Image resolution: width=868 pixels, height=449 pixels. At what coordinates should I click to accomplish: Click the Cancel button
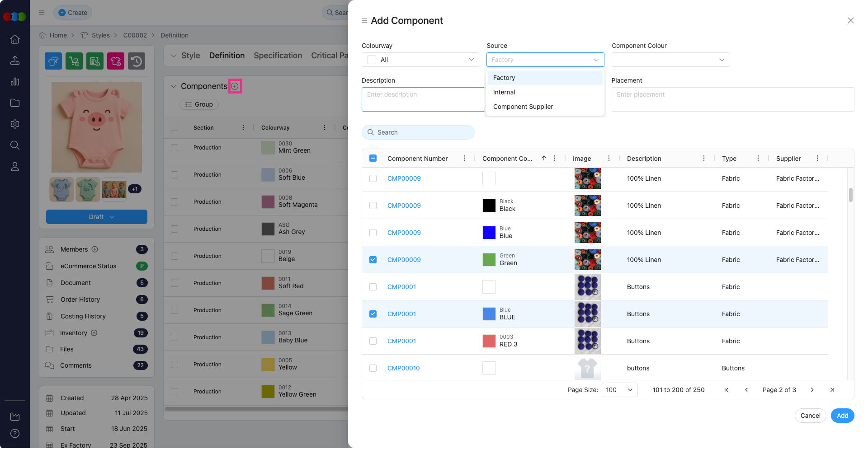click(x=810, y=416)
